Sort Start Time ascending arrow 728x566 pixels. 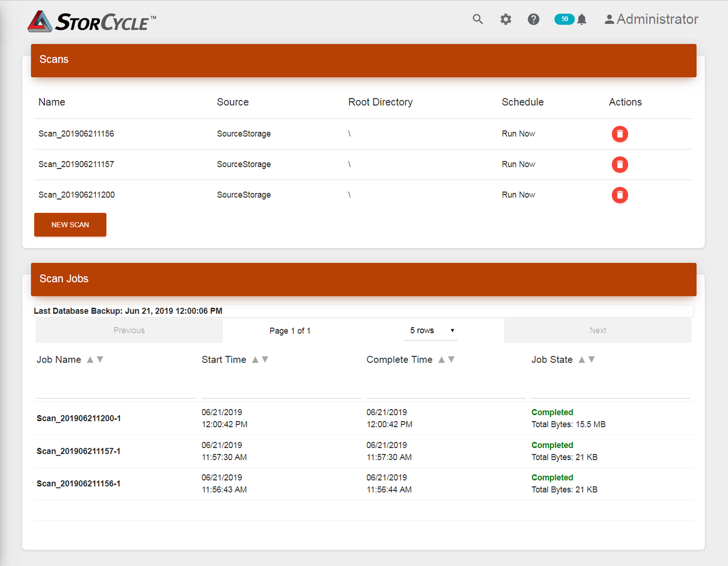coord(255,360)
